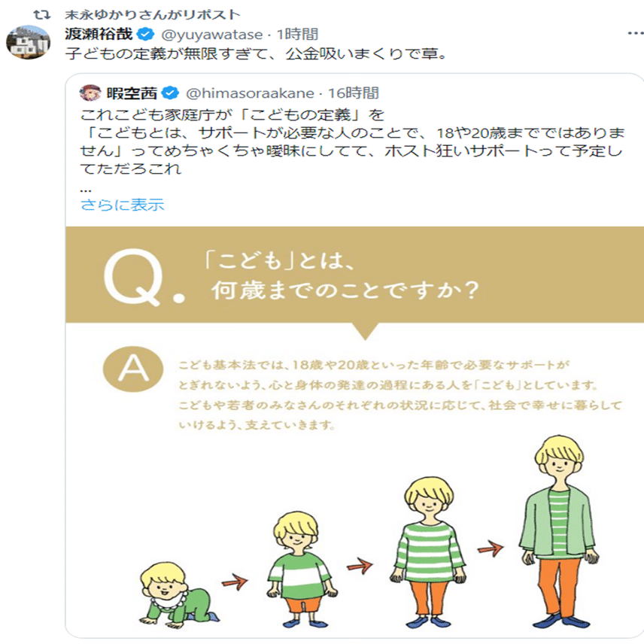Open the @himasoraakane handle
The height and width of the screenshot is (644, 644).
point(250,93)
